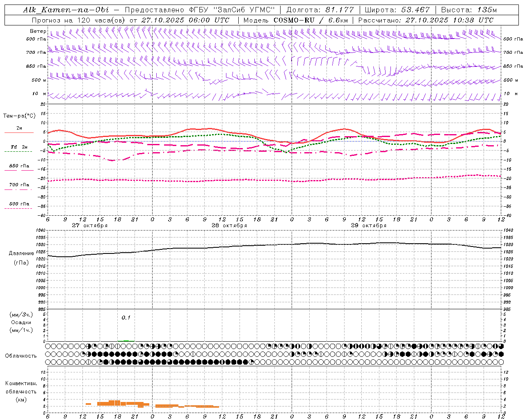Image resolution: width=525 pixels, height=420 pixels.
Task: Click the Td 2м legend entry
Action: [x=19, y=147]
